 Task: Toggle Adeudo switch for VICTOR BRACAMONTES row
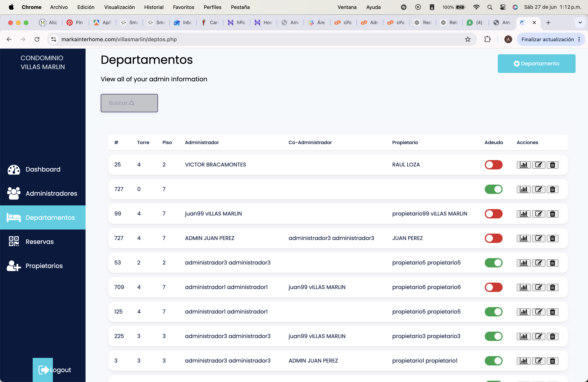point(493,165)
